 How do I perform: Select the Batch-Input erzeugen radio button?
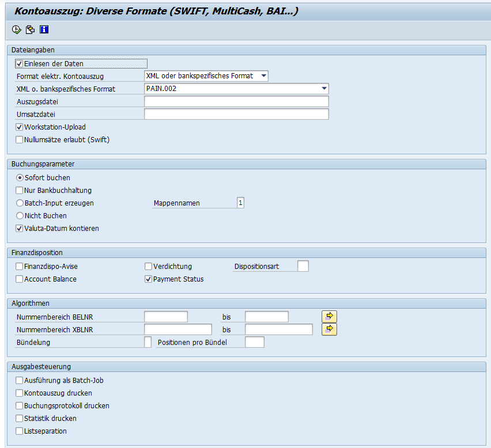20,203
